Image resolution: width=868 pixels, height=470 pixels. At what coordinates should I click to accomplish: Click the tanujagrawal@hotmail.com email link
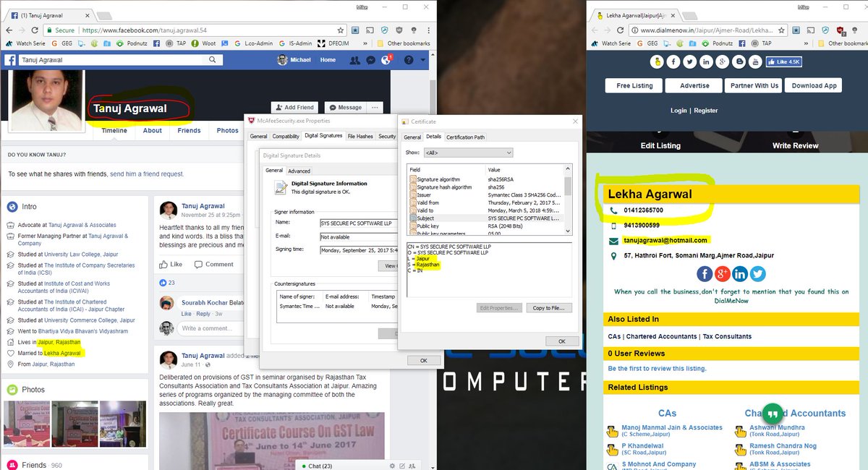tap(665, 240)
